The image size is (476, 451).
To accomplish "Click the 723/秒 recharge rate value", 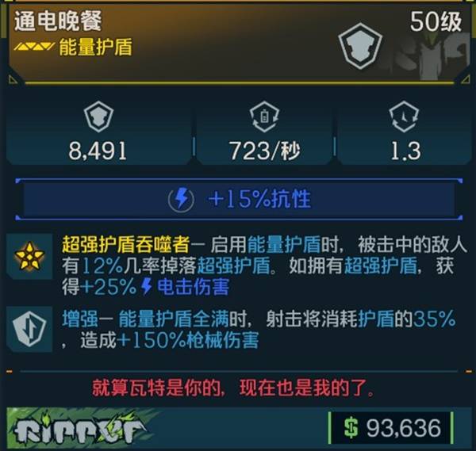I will click(265, 151).
